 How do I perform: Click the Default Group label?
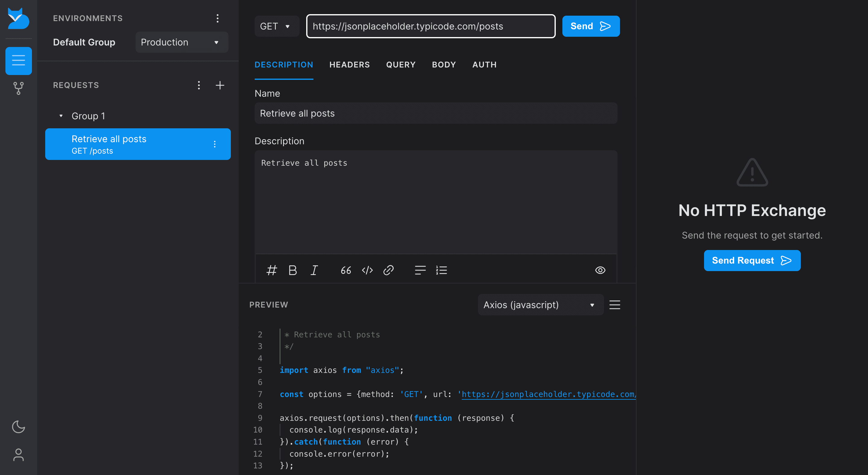coord(84,42)
